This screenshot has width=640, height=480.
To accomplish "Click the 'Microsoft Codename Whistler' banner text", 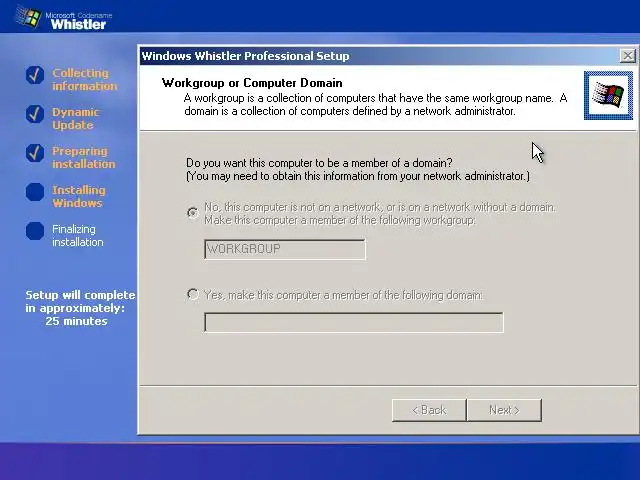I will 78,20.
